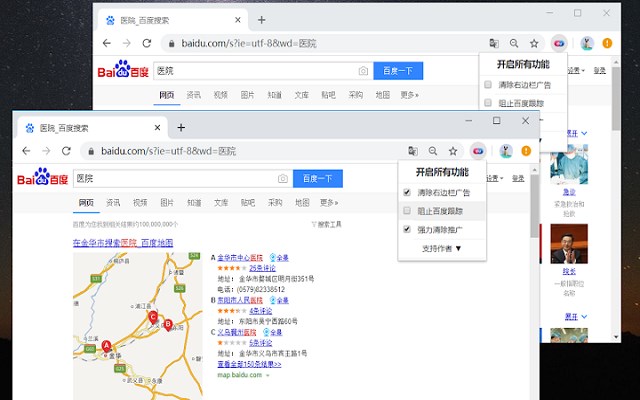Screen dimensions: 640x400
Task: Open 搜索工具 filter dropdown
Action: 326,224
